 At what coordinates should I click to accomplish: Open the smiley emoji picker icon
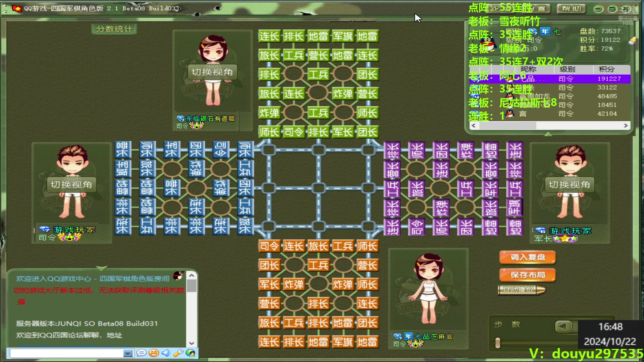pos(154,353)
